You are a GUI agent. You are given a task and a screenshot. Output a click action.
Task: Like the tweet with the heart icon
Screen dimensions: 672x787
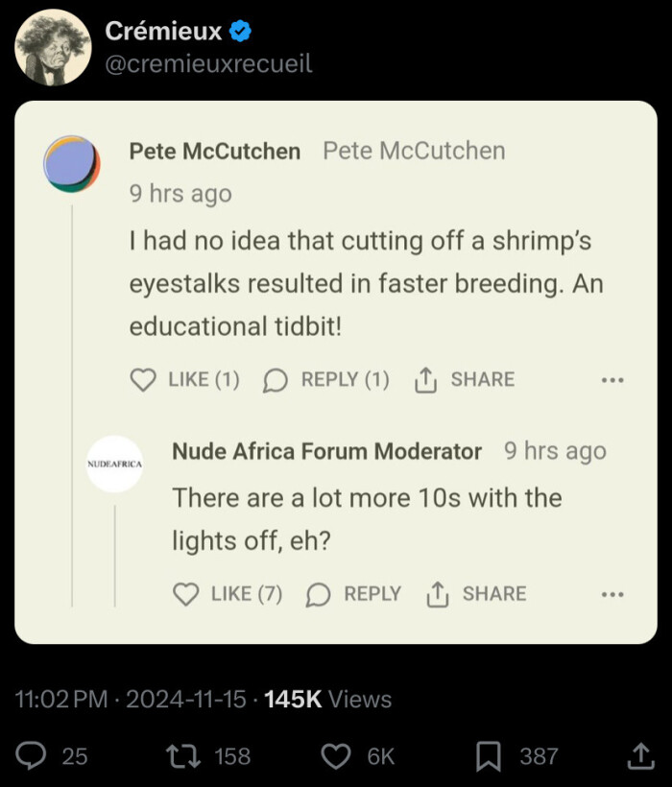(x=335, y=756)
